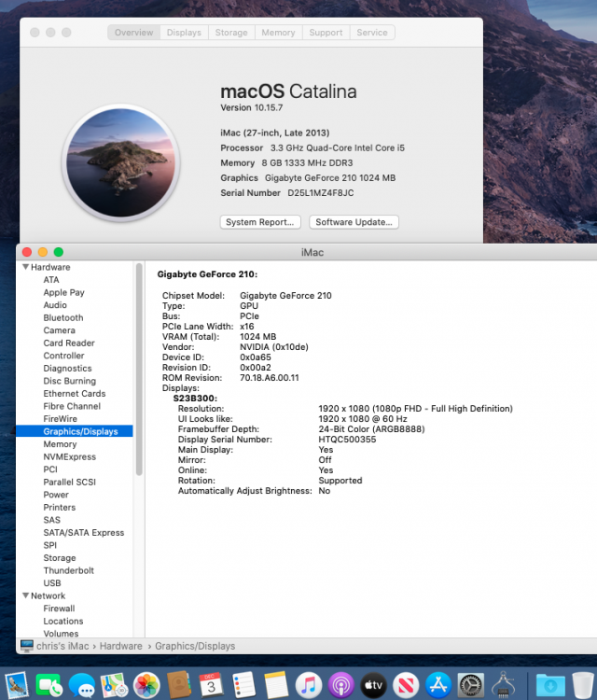Select NVMExpress in the sidebar
The image size is (597, 700).
coord(70,456)
